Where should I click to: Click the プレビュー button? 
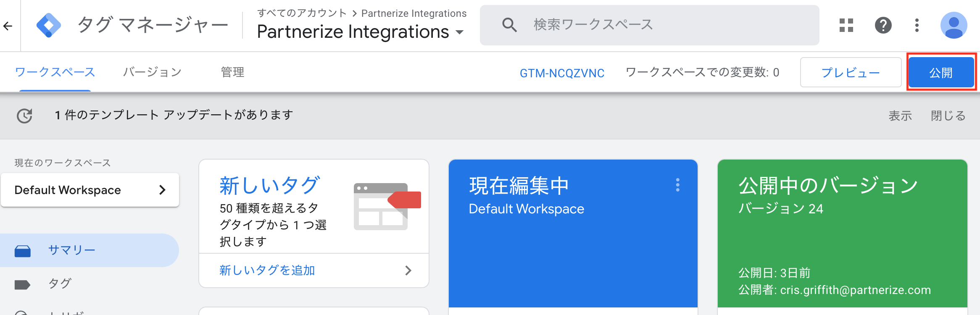pyautogui.click(x=851, y=72)
